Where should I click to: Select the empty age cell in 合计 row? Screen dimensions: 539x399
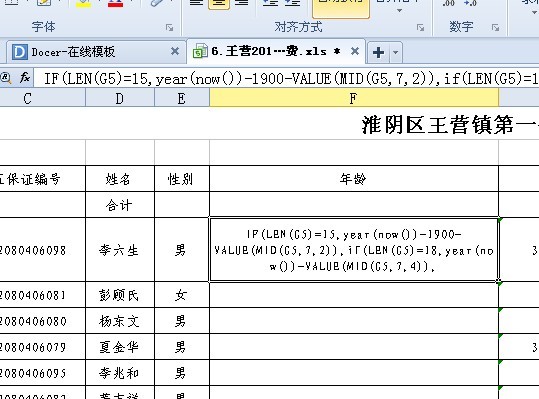[354, 204]
